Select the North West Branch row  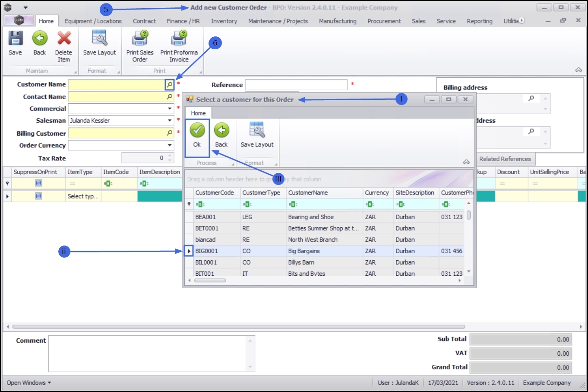[324, 239]
